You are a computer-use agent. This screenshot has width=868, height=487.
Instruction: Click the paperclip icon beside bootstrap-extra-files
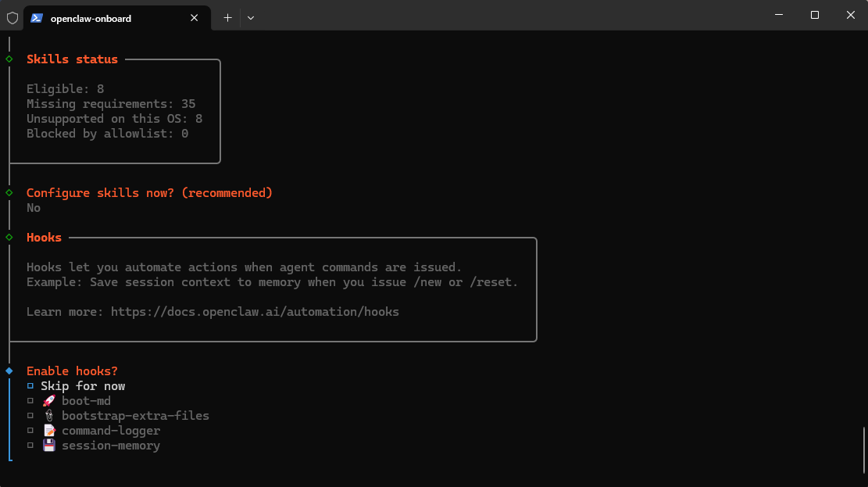click(x=48, y=416)
